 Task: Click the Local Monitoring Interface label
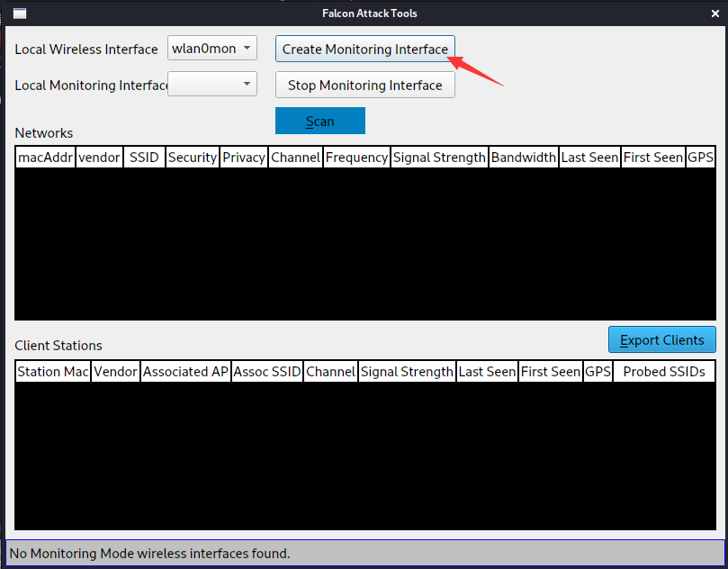point(91,86)
